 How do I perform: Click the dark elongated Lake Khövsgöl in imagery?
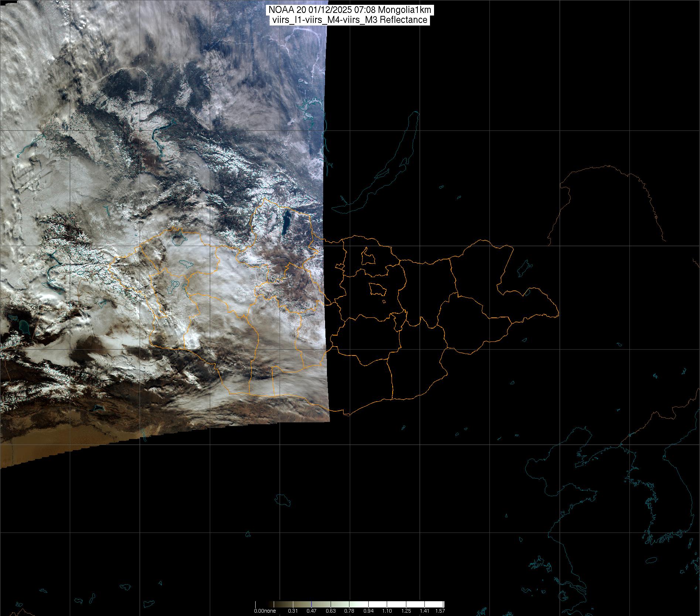[286, 223]
